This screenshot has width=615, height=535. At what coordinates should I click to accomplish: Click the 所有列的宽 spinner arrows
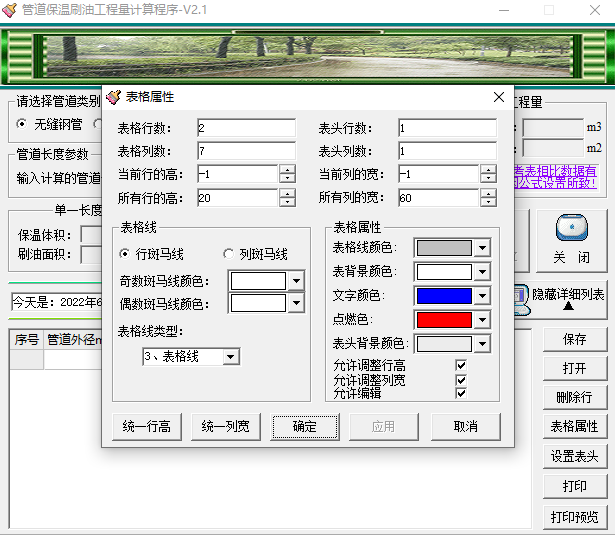(x=488, y=198)
